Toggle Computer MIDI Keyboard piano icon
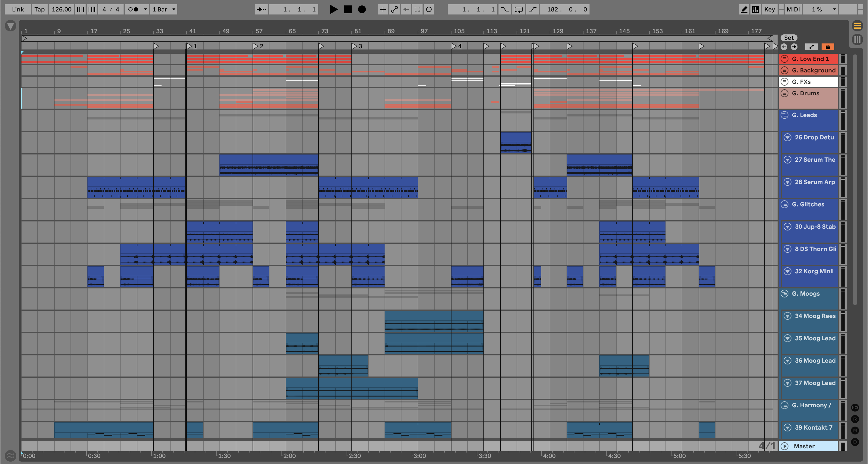This screenshot has height=464, width=868. 756,9
